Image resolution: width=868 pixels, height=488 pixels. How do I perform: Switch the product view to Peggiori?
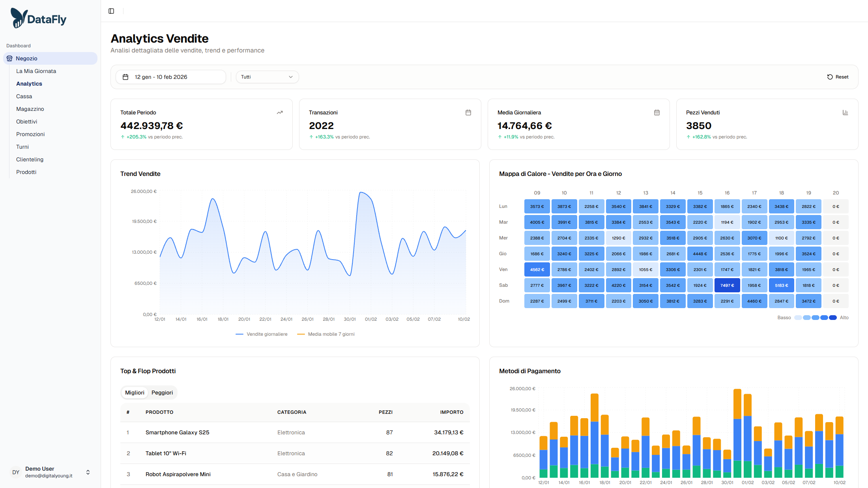[162, 393]
